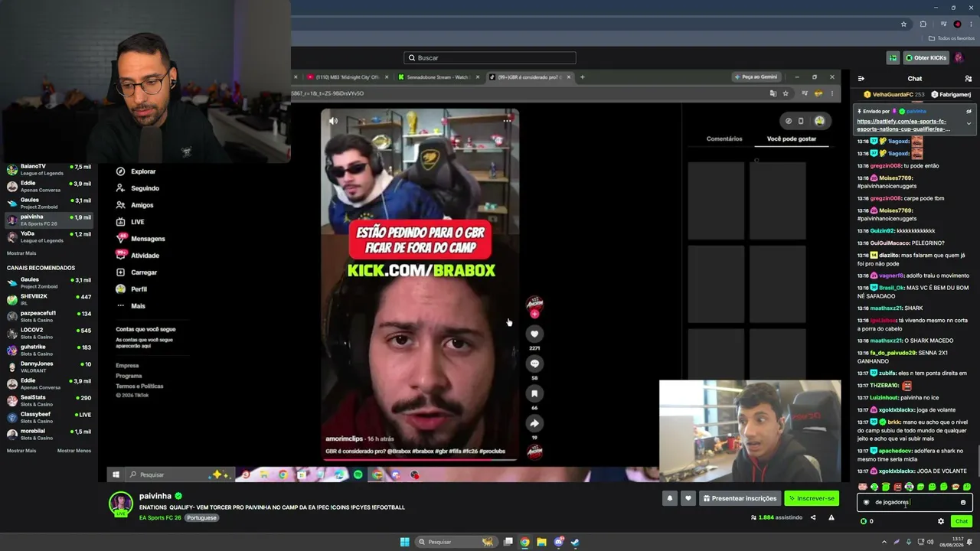Open Classybeef recommended channel
Image resolution: width=980 pixels, height=551 pixels.
click(49, 417)
